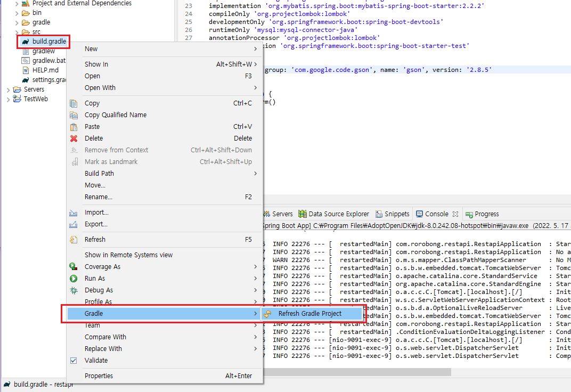
Task: Choose Replace With menu entry
Action: [165, 349]
